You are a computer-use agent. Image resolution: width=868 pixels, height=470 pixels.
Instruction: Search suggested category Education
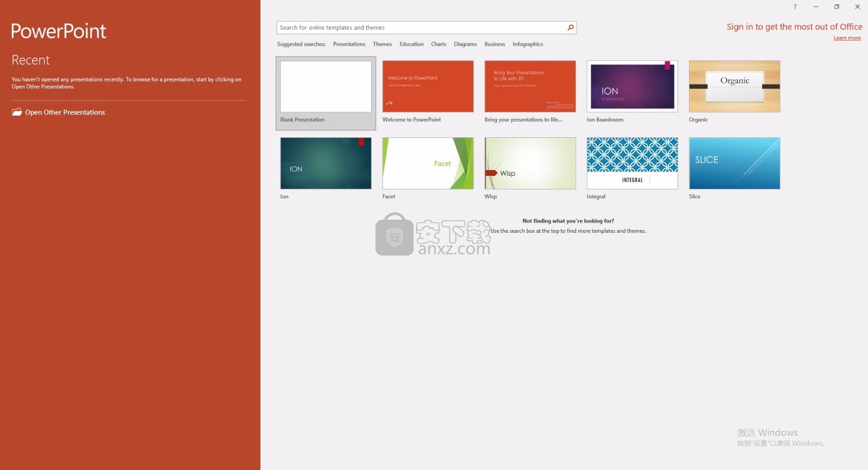click(411, 44)
